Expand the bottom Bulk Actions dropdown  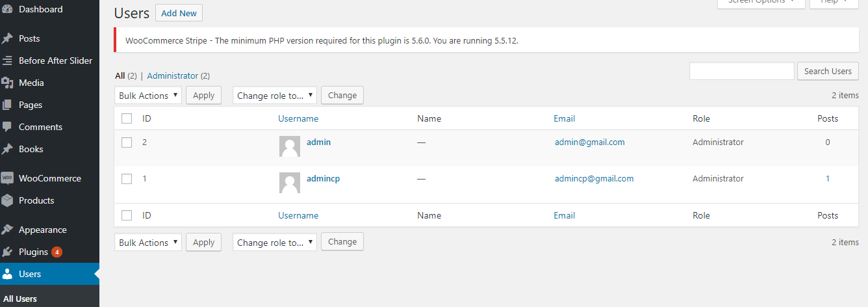149,243
